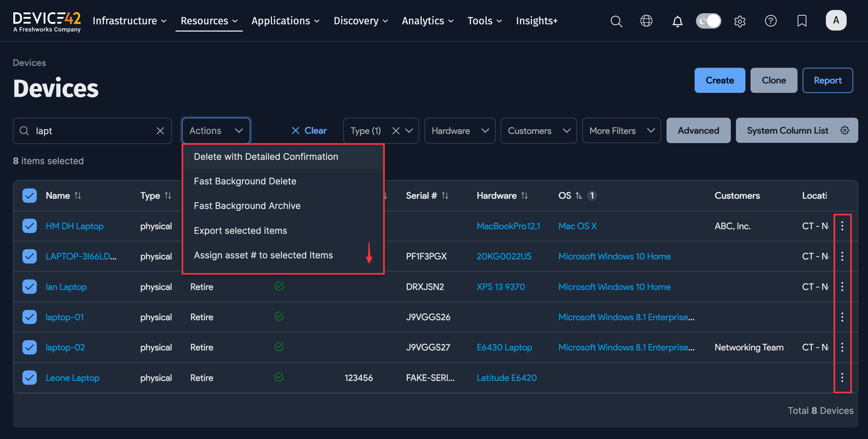
Task: Open the help question mark icon
Action: point(771,21)
